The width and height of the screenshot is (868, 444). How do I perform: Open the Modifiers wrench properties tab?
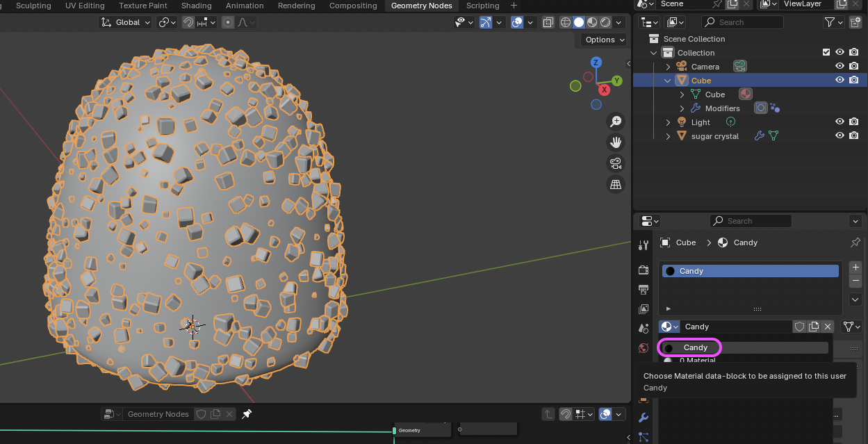point(644,418)
